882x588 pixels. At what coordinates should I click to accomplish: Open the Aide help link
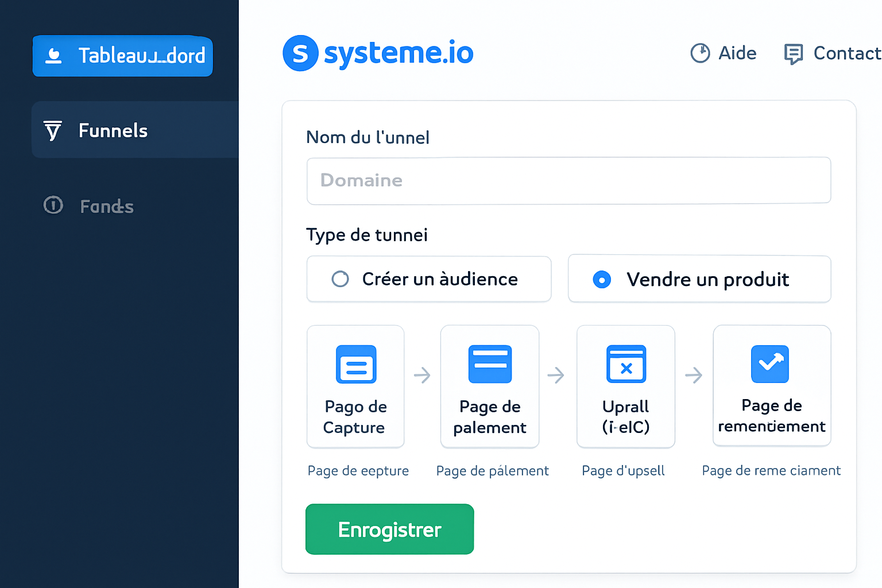(x=737, y=53)
